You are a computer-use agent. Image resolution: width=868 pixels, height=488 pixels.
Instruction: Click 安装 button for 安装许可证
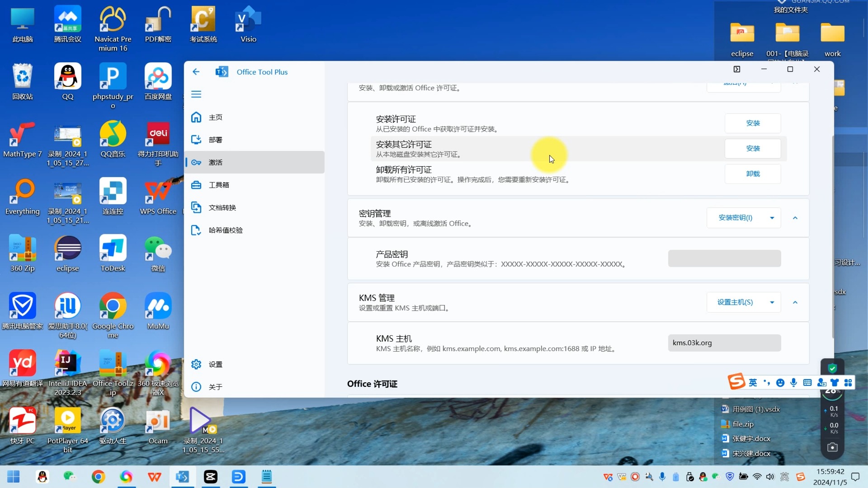(753, 123)
